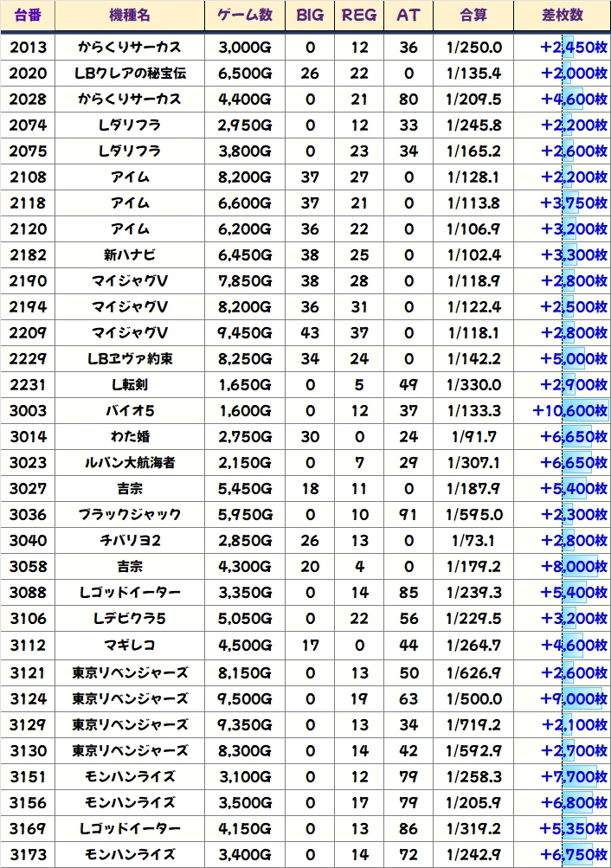Click the 新ハナビ machine name cell
611x868 pixels.
129,254
